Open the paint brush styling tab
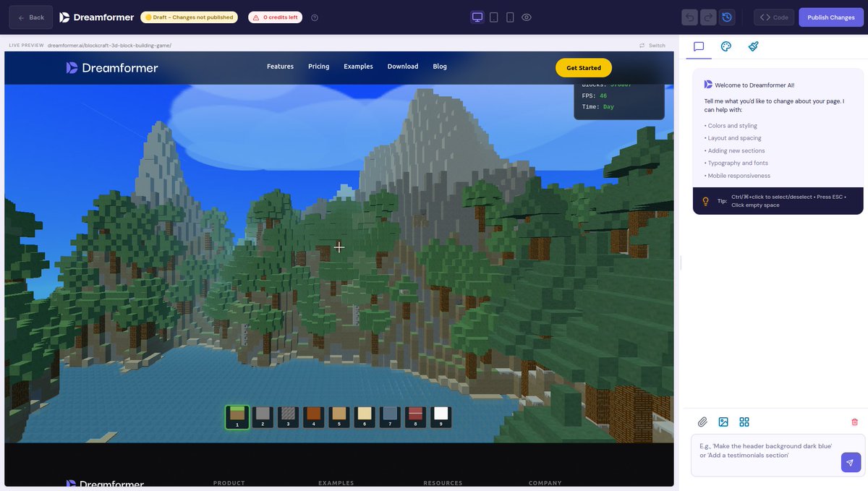Screen dimensions: 868x491 pos(754,46)
